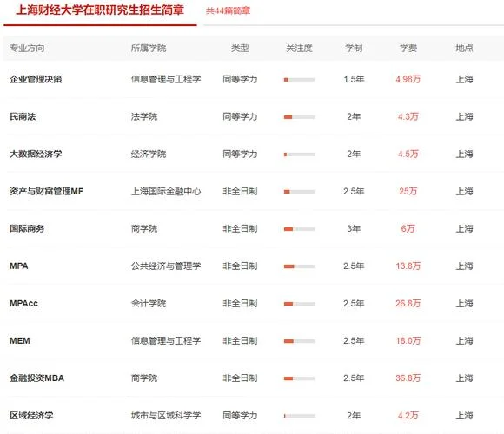Click 公共经济与管理学 college cell
This screenshot has height=434, width=504.
[166, 266]
